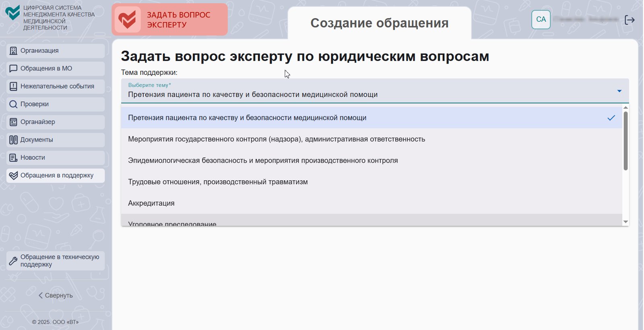Open Обращения в поддержку section
Screen dimensions: 644x330
(56, 175)
